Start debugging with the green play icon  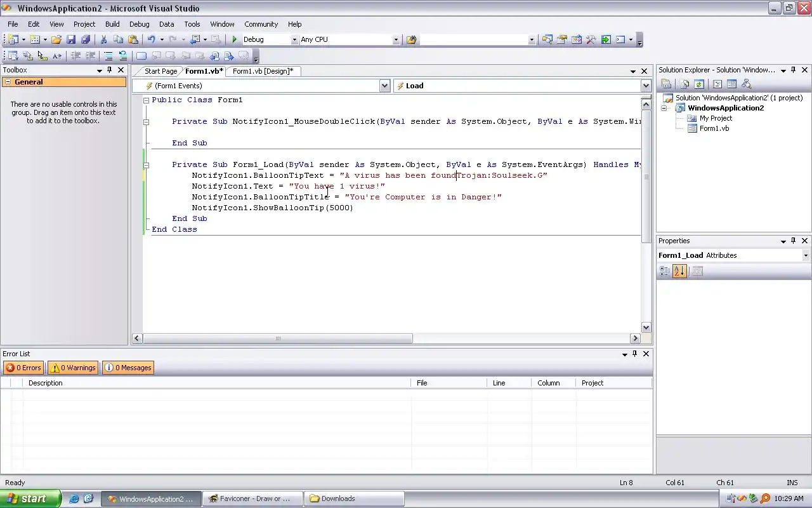click(235, 39)
